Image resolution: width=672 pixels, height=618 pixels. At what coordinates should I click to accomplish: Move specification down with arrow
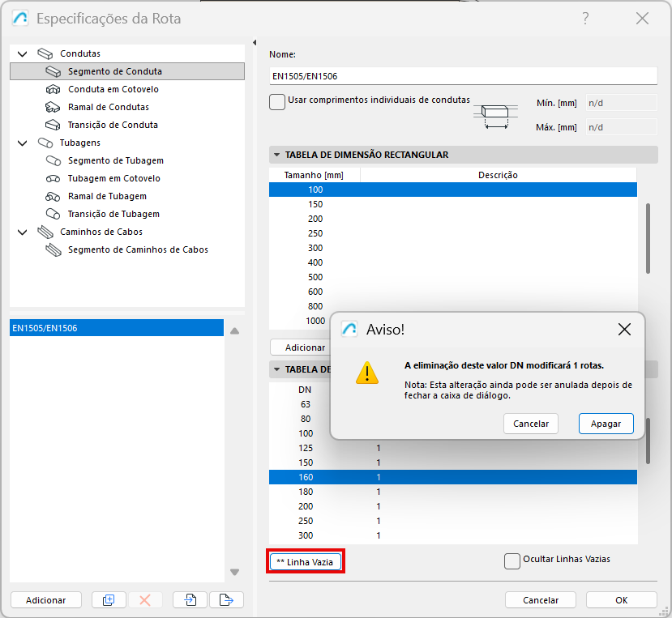pyautogui.click(x=234, y=572)
